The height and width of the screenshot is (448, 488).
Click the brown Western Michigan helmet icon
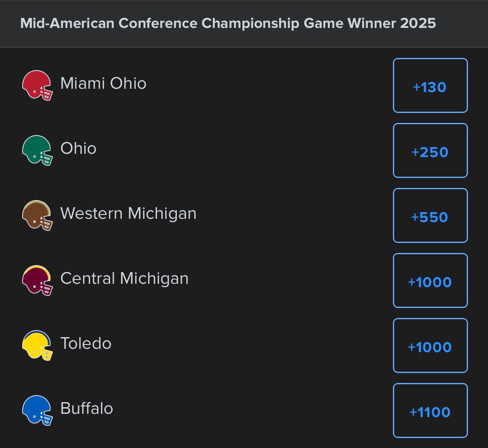click(37, 215)
